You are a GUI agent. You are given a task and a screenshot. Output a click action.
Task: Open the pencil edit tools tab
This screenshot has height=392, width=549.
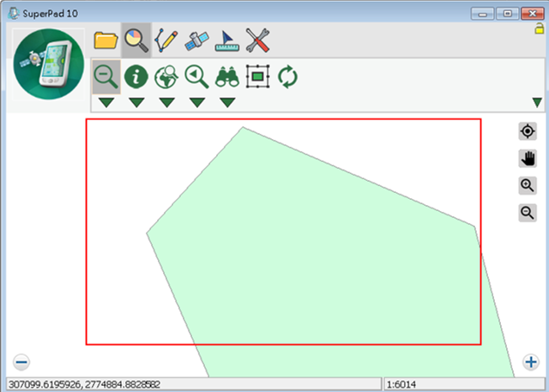166,40
